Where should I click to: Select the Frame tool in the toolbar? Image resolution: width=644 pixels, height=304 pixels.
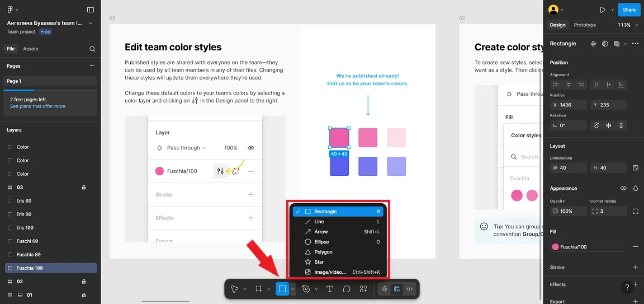[x=259, y=289]
